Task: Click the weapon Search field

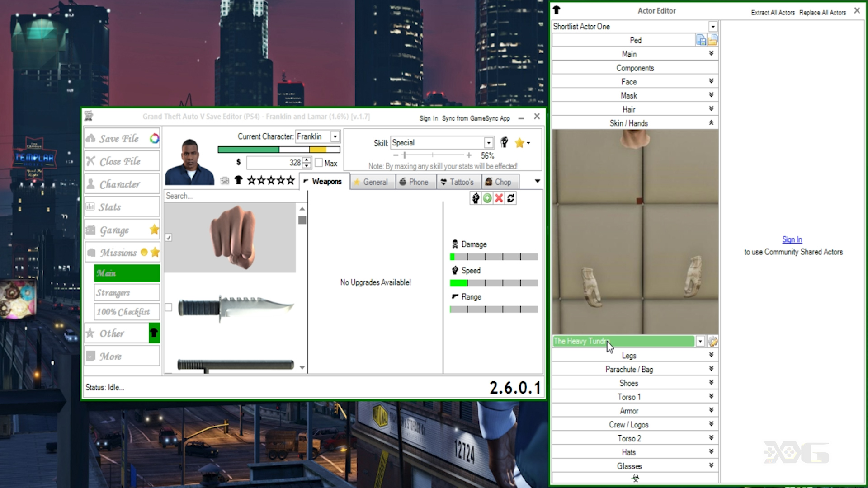Action: 235,196
